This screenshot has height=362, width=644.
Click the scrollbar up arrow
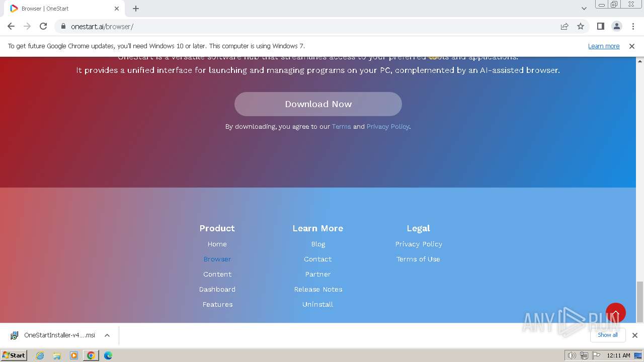(640, 61)
